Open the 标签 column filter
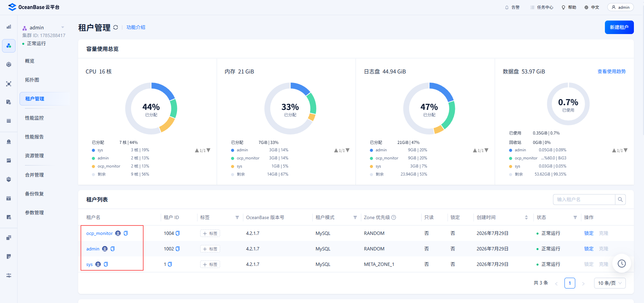The image size is (644, 303). coord(237,217)
